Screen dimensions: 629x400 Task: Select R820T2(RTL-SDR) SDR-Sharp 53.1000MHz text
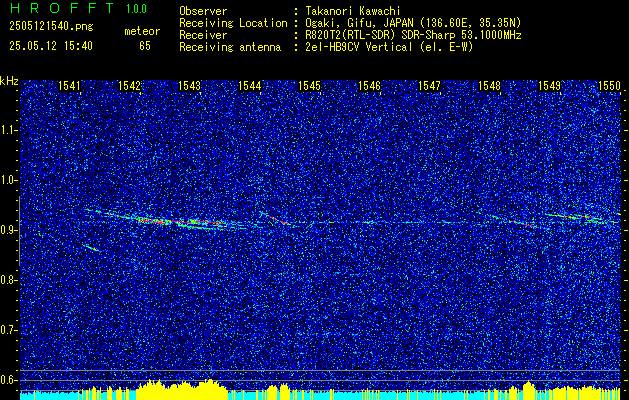click(413, 35)
